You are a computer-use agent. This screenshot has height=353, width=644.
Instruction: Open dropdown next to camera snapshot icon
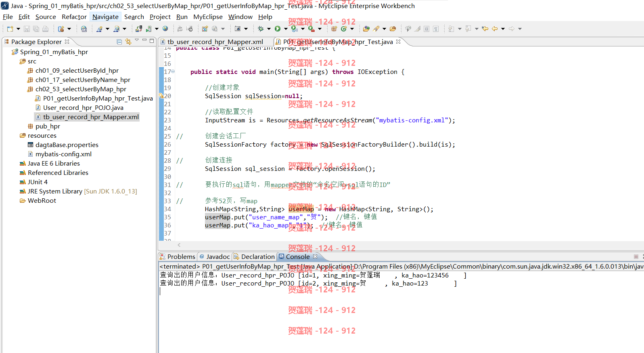(246, 29)
